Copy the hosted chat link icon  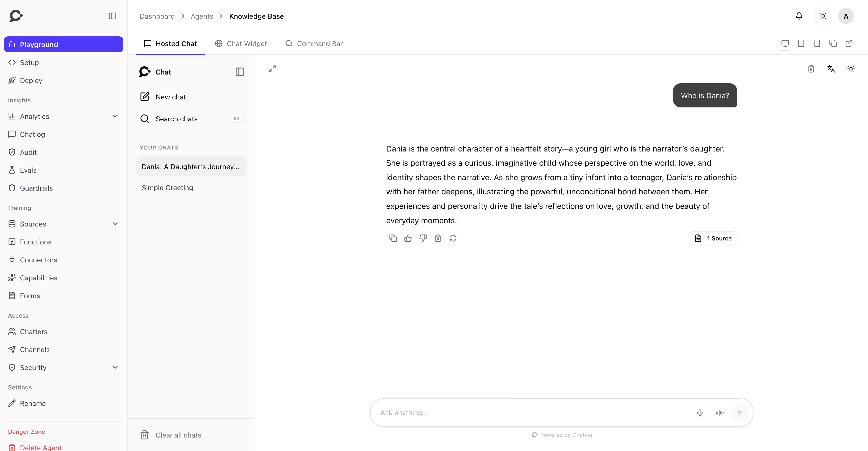tap(833, 43)
